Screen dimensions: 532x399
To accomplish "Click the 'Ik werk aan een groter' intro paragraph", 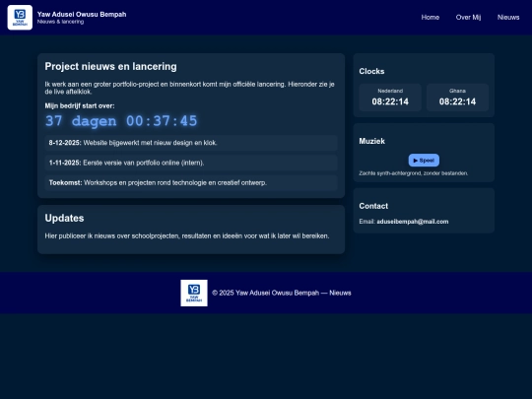I will [x=190, y=88].
